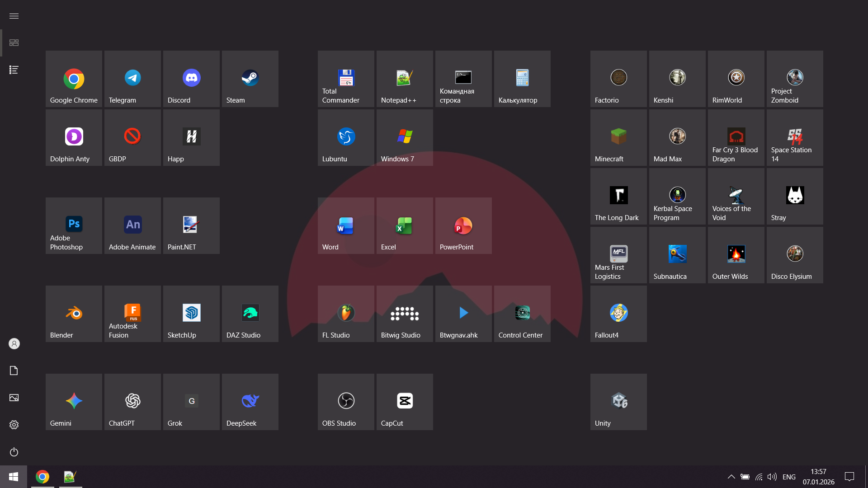Viewport: 868px width, 488px height.
Task: Switch to pinned tiles view
Action: (x=14, y=42)
